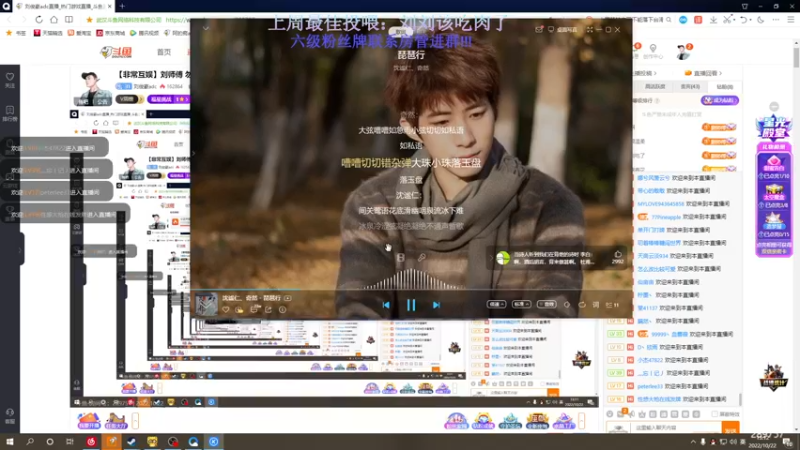The height and width of the screenshot is (450, 800).
Task: Open Windows taskbar search
Action: [x=30, y=442]
